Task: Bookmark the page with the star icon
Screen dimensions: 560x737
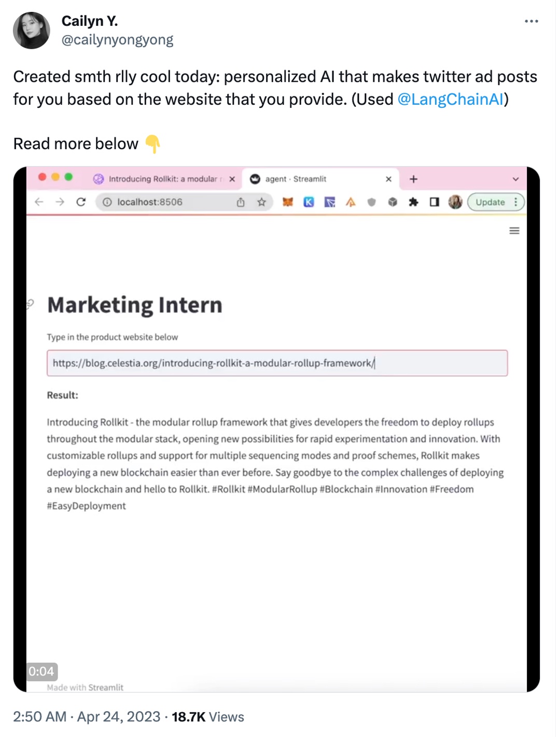Action: pyautogui.click(x=261, y=202)
